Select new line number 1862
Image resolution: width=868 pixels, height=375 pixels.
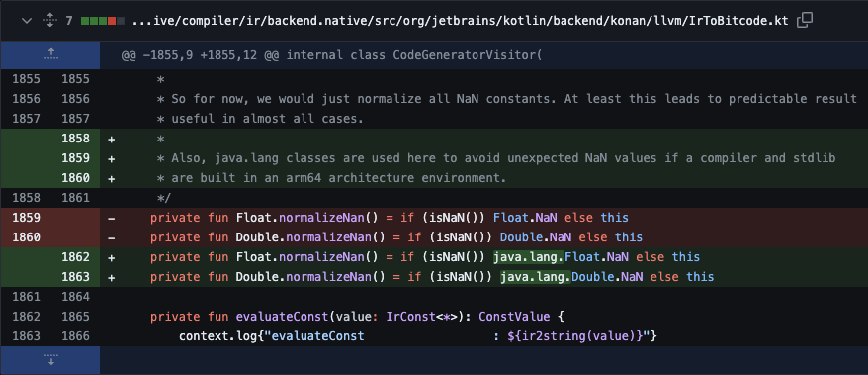(x=75, y=257)
